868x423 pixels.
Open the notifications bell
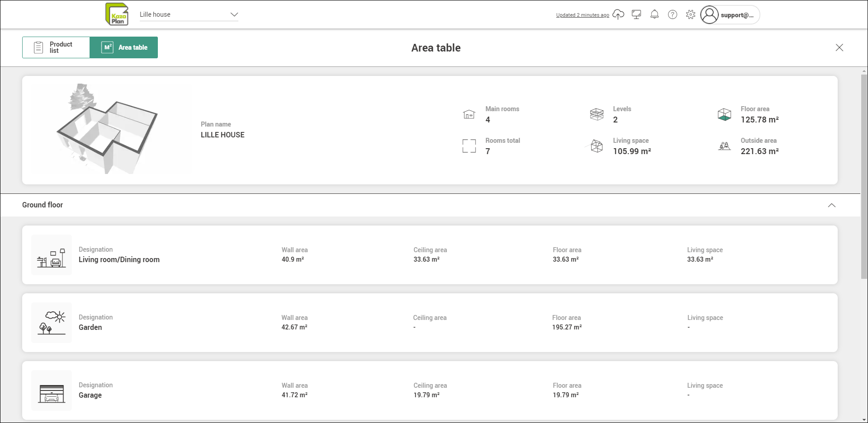click(x=655, y=14)
